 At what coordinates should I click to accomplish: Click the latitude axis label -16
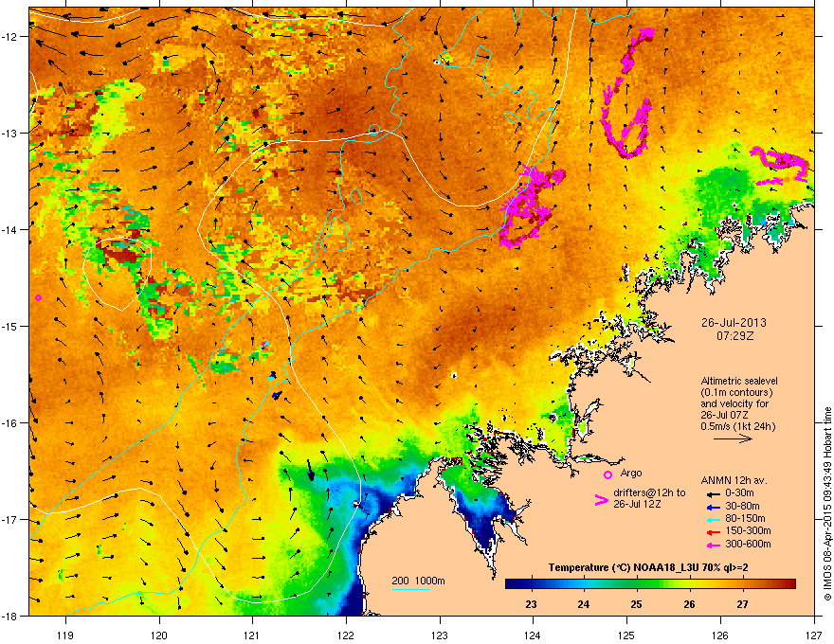10,423
